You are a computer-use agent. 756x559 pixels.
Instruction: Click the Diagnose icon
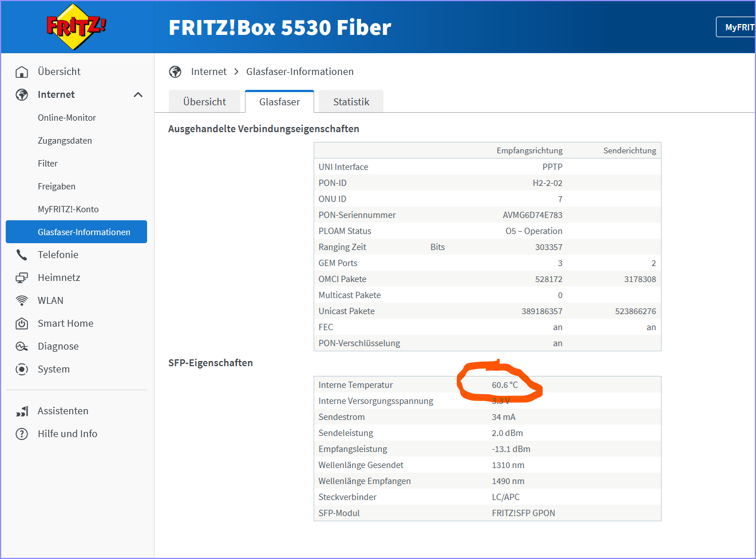22,346
